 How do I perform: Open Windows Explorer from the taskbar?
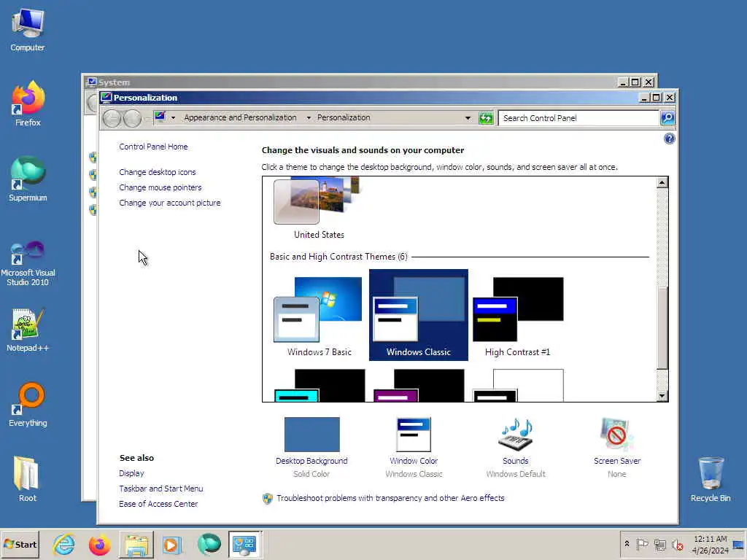point(136,544)
